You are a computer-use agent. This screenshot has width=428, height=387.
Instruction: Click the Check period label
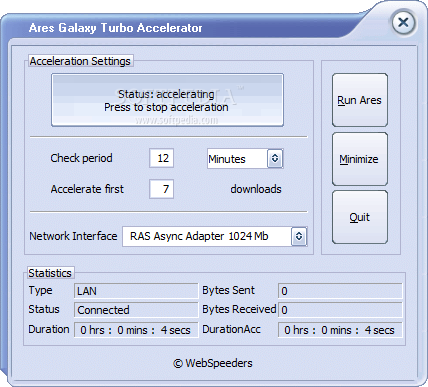point(81,158)
